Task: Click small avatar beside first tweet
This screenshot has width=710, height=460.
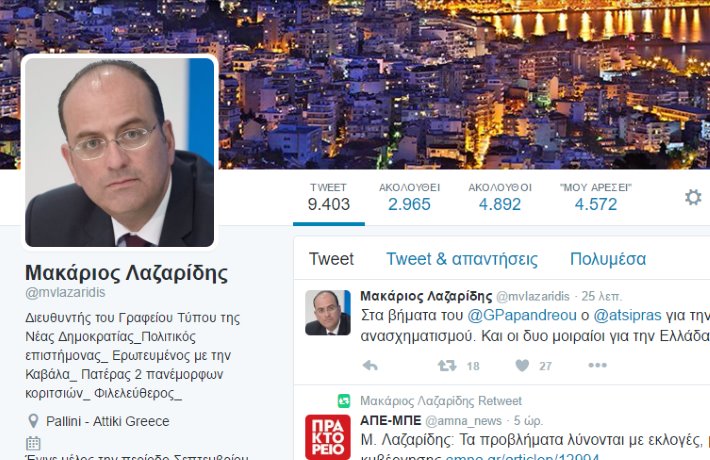Action: 328,312
